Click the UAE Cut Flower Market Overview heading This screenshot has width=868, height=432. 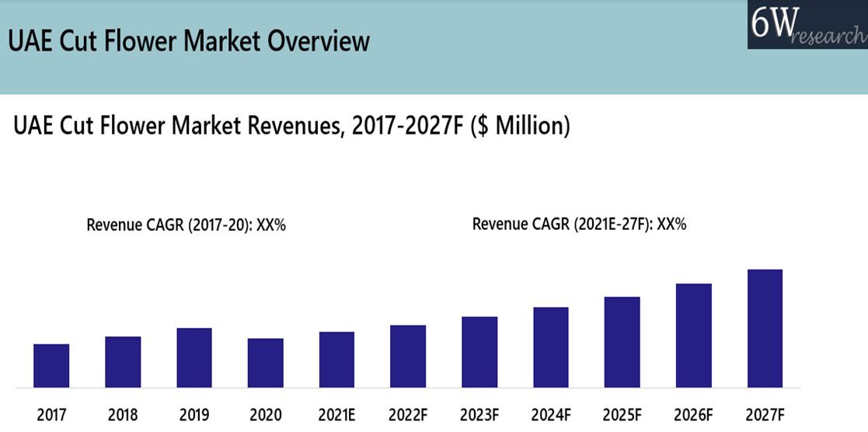(x=189, y=40)
